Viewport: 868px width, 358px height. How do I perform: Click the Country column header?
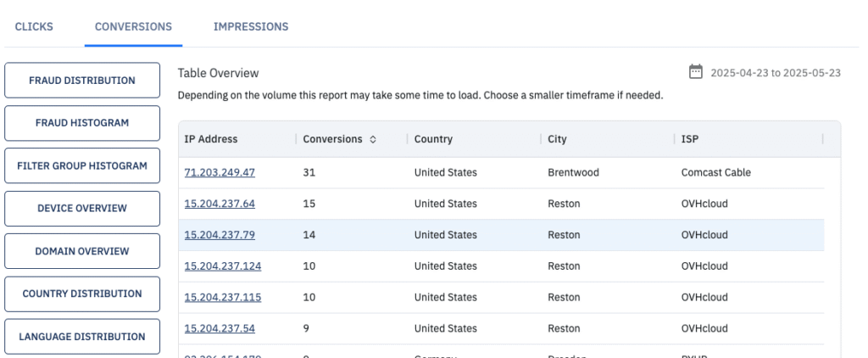pos(433,139)
